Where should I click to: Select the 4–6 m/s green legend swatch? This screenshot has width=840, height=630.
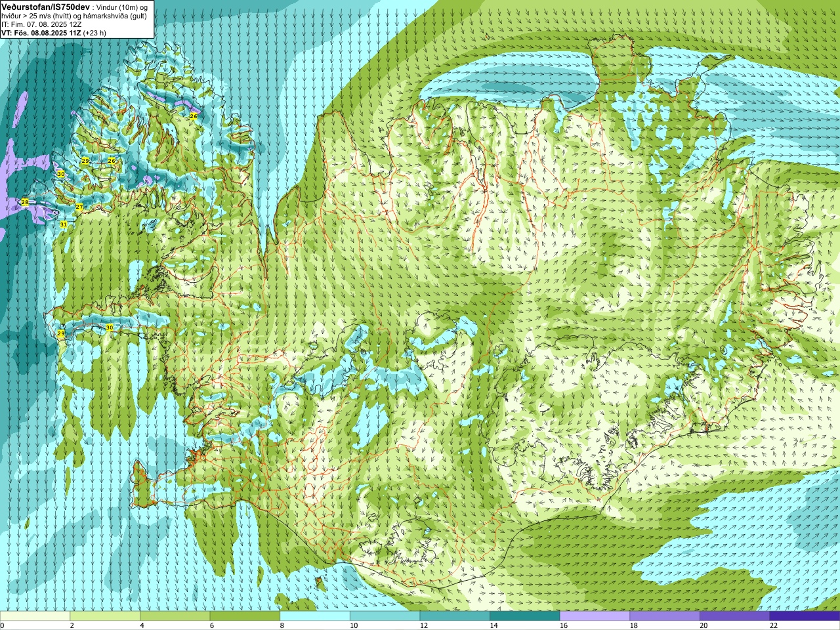pyautogui.click(x=175, y=616)
